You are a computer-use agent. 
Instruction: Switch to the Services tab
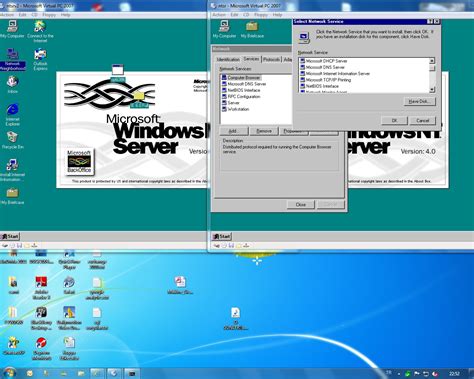coord(251,59)
